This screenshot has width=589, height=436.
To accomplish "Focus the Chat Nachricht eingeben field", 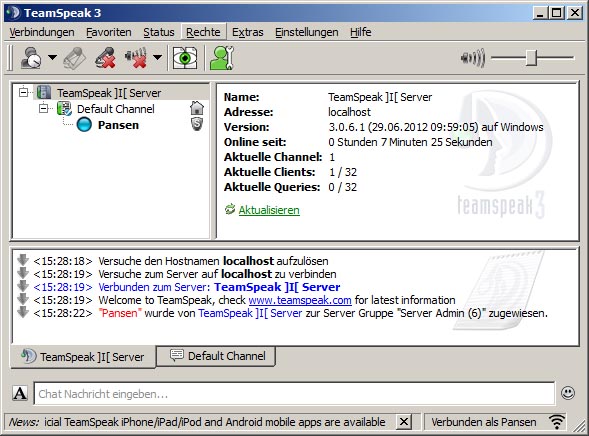I will [x=294, y=394].
